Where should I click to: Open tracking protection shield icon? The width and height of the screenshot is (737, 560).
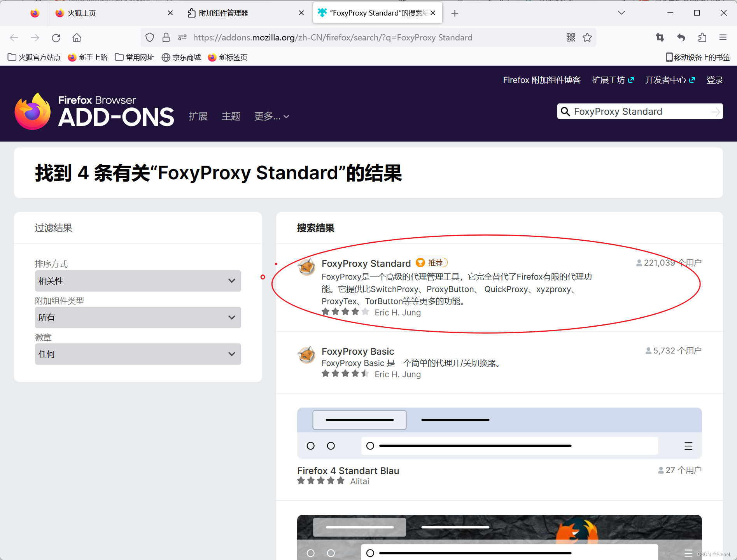click(150, 37)
